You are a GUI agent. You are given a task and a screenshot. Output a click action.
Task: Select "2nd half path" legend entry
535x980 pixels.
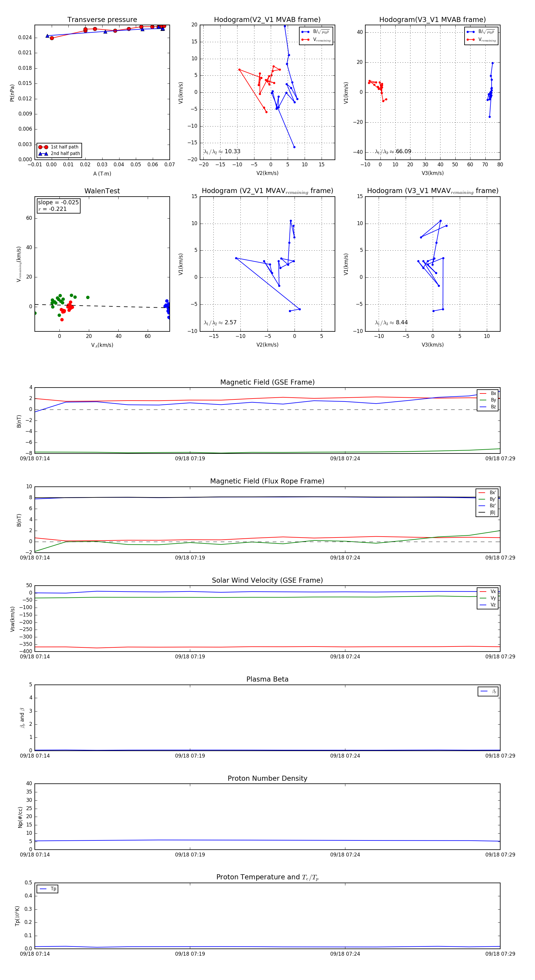pyautogui.click(x=59, y=154)
